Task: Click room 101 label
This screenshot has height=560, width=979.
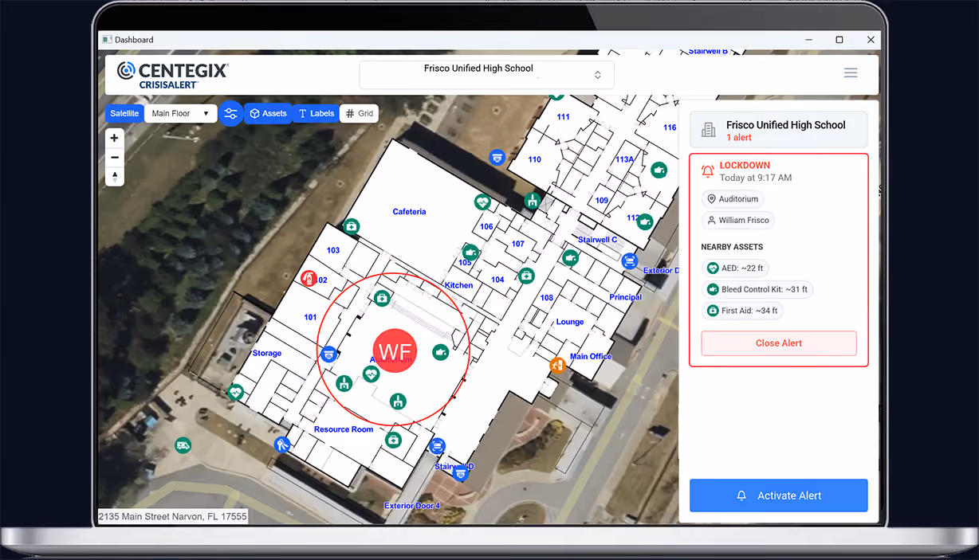Action: (x=310, y=317)
